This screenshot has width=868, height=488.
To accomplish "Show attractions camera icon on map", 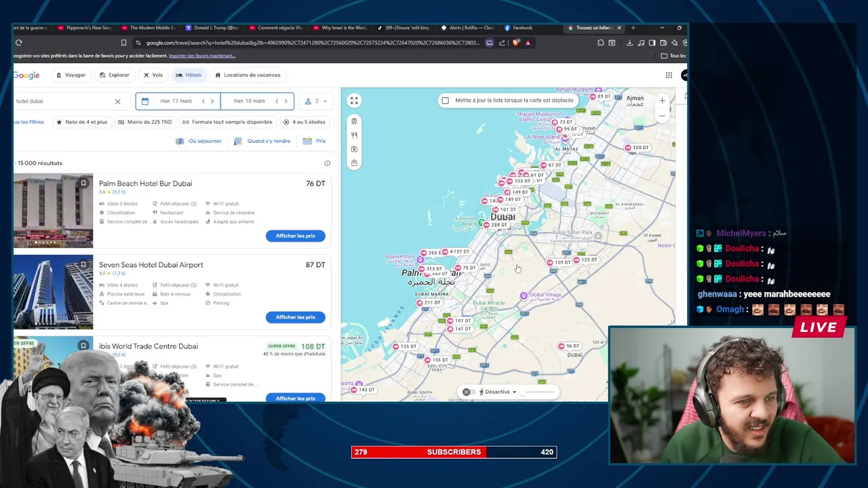I will click(354, 149).
